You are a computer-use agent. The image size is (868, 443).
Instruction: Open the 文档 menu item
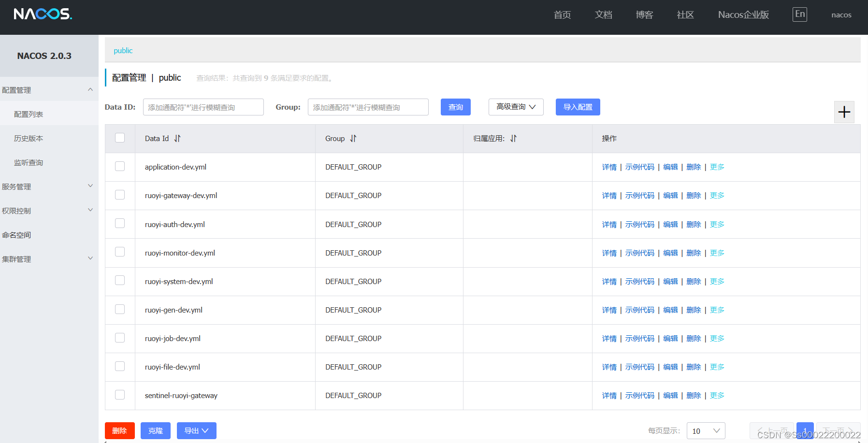tap(603, 14)
